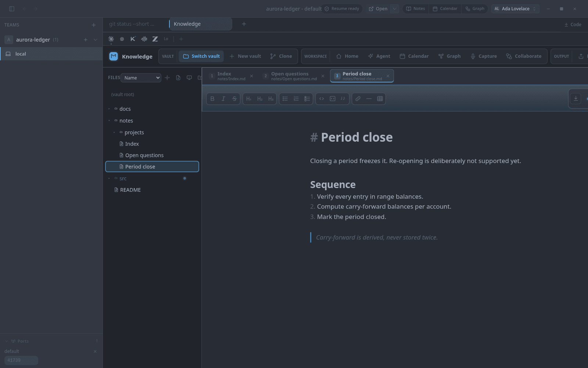
Task: Expand the docs folder
Action: [109, 109]
